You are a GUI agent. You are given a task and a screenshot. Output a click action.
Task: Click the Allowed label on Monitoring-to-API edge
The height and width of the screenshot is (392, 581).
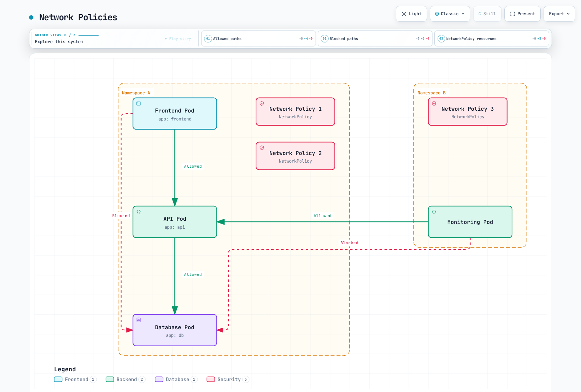[322, 216]
